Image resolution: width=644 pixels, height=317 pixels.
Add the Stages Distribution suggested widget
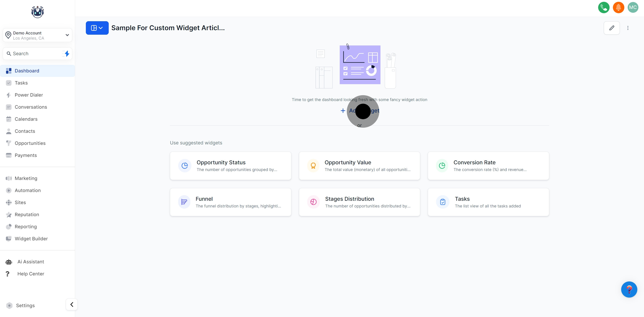click(359, 202)
